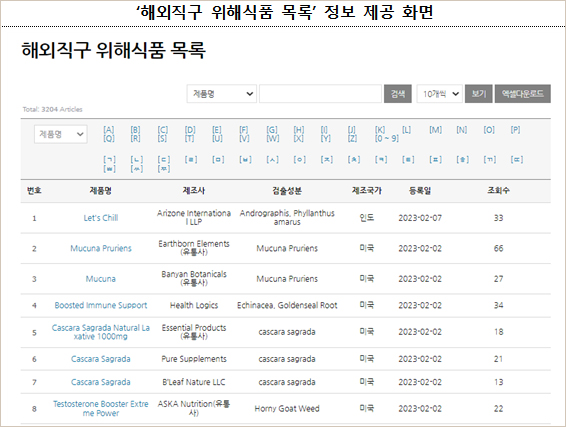The height and width of the screenshot is (427, 566).
Task: Open the Let's Chill product link
Action: (101, 218)
